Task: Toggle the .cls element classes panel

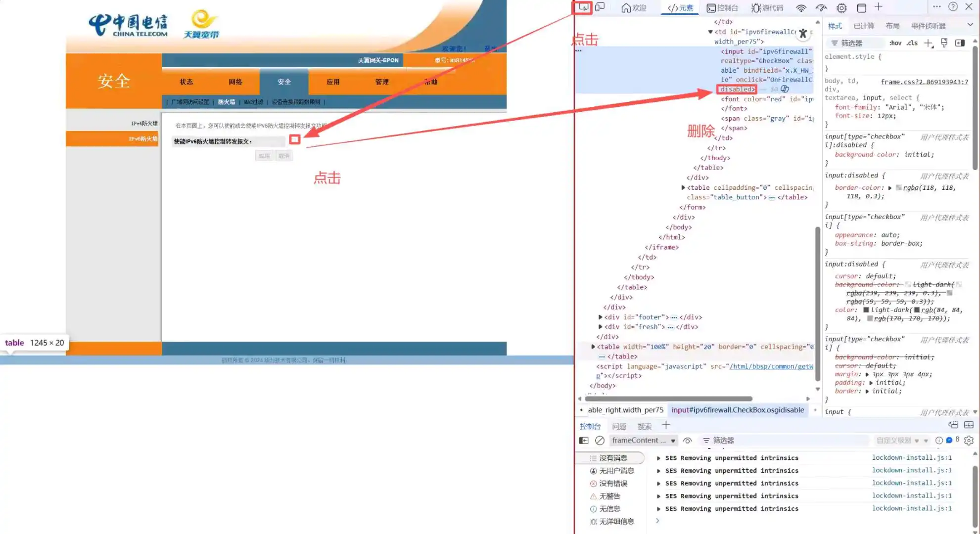Action: point(912,43)
